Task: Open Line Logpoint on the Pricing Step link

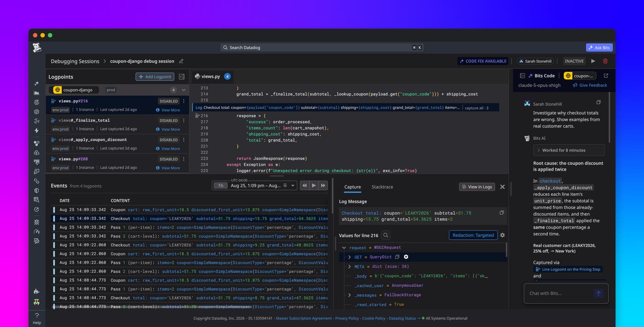Action: point(568,269)
